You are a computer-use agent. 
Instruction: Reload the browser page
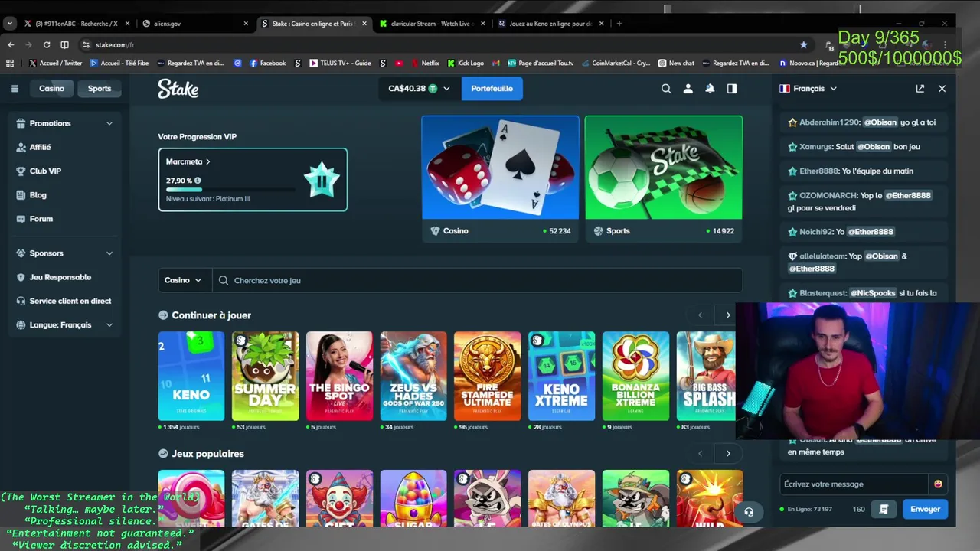(x=47, y=44)
